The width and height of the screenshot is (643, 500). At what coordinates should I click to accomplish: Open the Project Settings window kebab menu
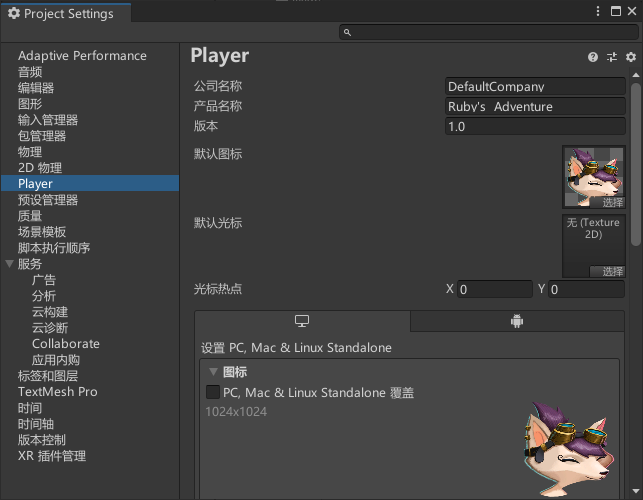click(598, 11)
